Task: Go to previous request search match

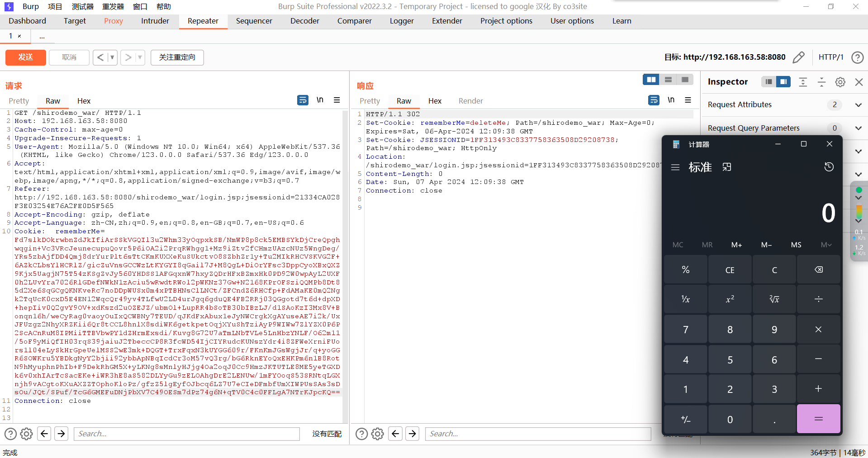Action: pos(44,434)
